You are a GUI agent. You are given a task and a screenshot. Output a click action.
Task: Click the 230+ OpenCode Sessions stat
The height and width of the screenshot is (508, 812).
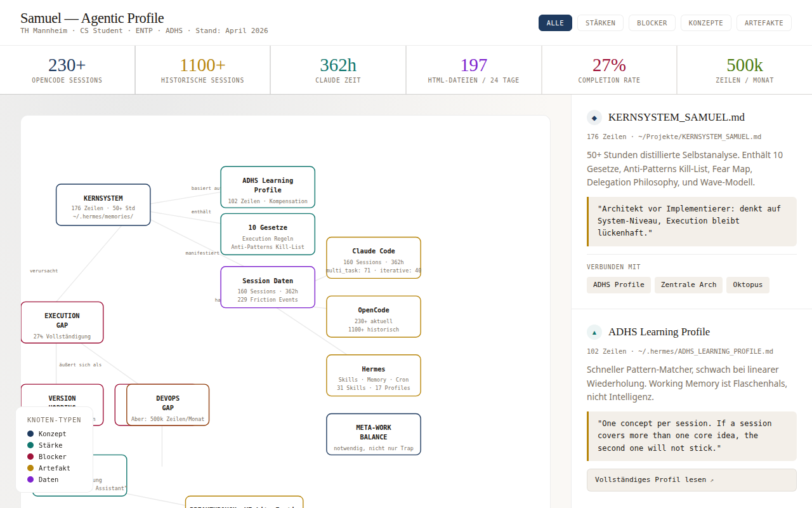(67, 70)
